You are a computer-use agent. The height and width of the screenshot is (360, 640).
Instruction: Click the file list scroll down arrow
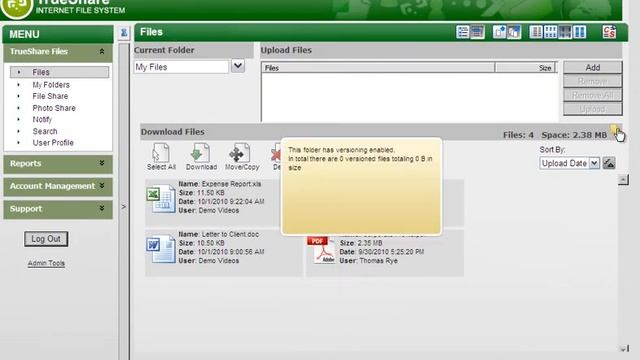623,349
